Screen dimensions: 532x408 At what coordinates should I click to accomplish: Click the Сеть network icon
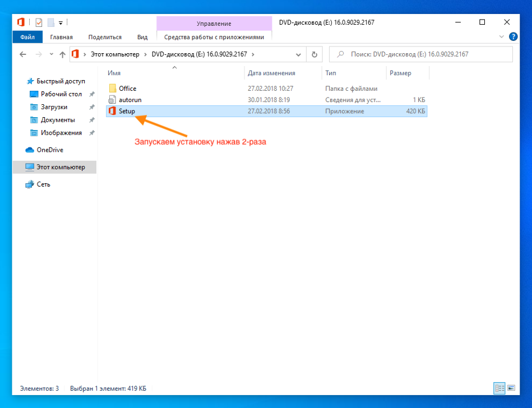point(30,184)
